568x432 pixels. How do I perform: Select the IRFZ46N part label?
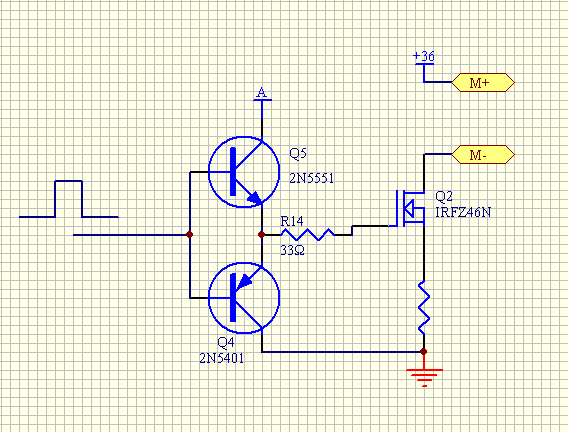pyautogui.click(x=463, y=212)
